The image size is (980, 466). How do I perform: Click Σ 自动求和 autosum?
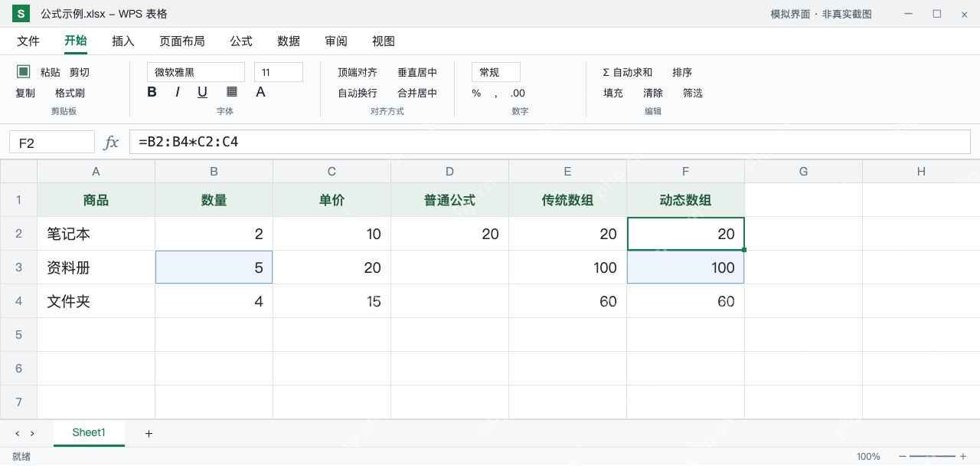(628, 72)
